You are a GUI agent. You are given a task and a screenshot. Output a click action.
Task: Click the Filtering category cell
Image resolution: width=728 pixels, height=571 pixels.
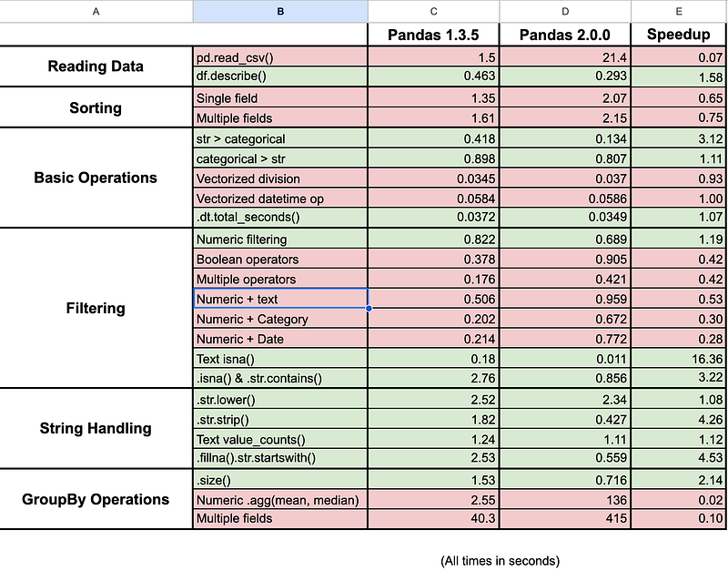coord(96,308)
